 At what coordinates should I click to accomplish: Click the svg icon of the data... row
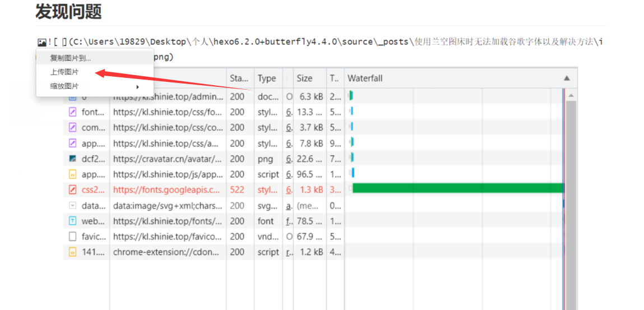click(73, 206)
